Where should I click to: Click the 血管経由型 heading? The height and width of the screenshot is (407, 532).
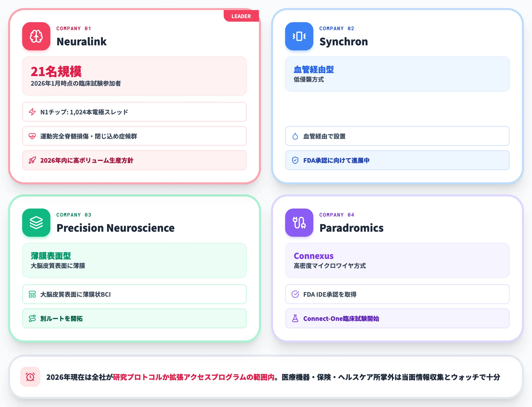point(314,70)
